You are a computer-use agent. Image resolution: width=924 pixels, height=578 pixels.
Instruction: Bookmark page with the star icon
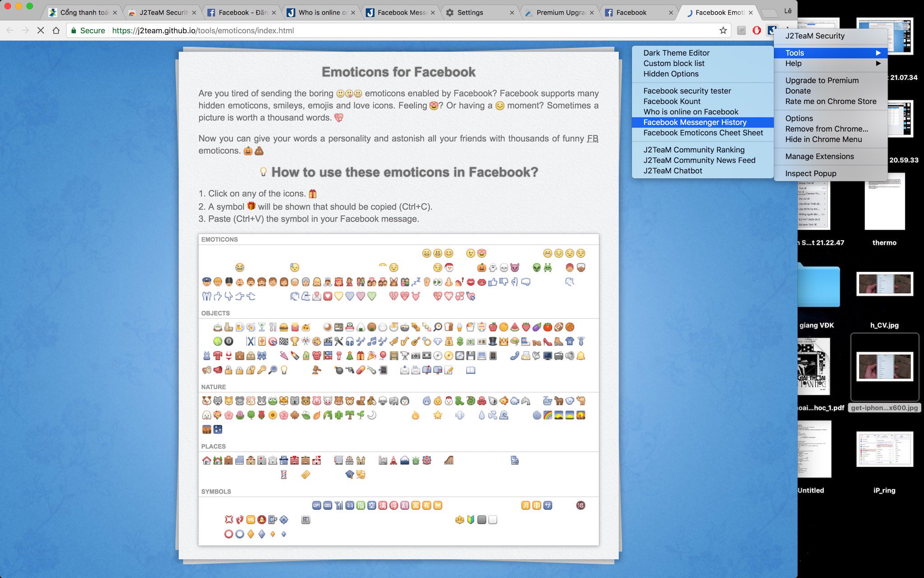click(723, 30)
